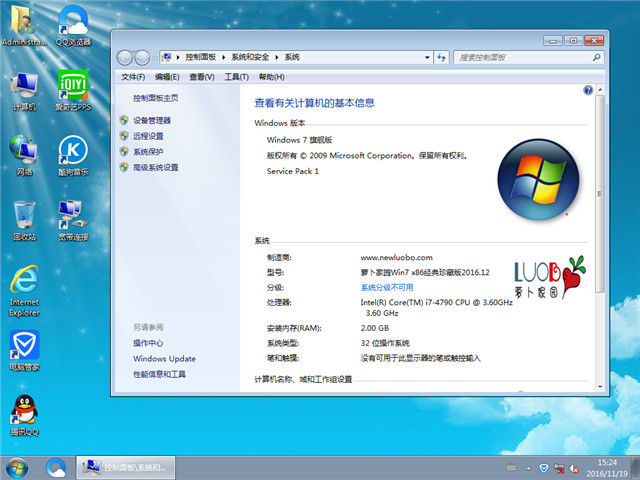Screen dimensions: 640x480
Task: Click the shield icon beside 设备管理器
Action: pos(124,120)
